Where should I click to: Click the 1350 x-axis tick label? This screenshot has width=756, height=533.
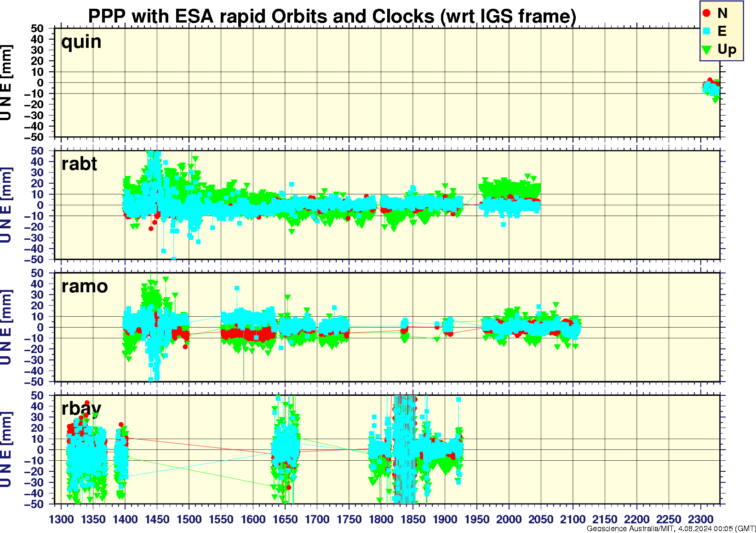pos(93,519)
